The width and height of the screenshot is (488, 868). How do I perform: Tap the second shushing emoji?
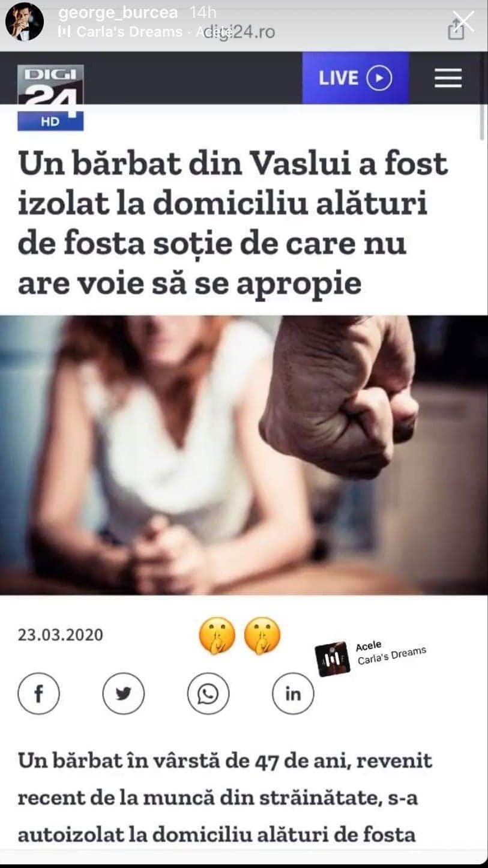262,636
